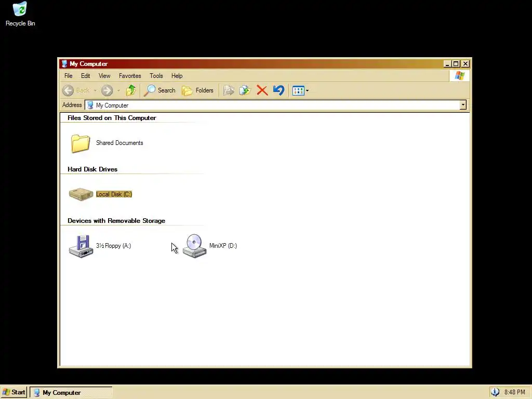The image size is (532, 399).
Task: Click the blue Undo arrow icon
Action: pos(278,90)
